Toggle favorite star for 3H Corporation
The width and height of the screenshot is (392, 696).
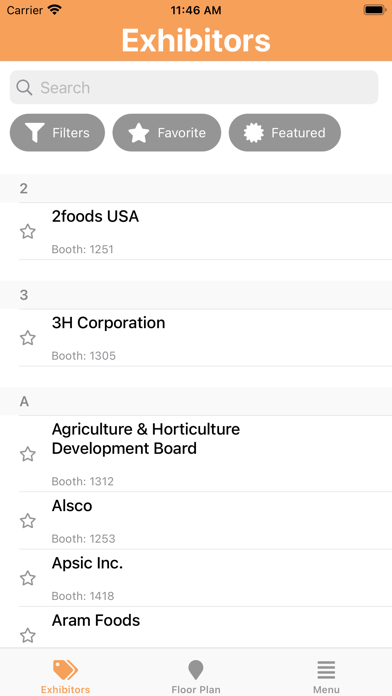[x=28, y=338]
